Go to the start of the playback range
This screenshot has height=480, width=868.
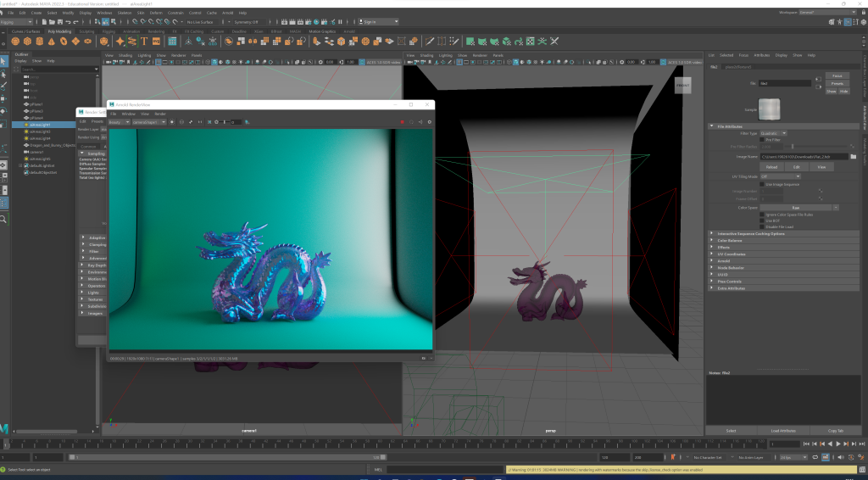[806, 444]
